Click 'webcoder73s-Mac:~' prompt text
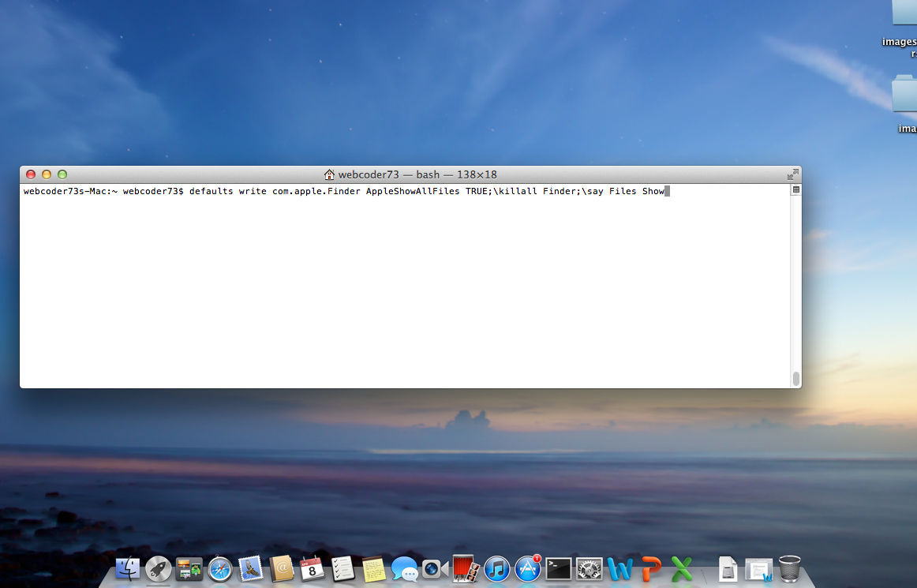The width and height of the screenshot is (917, 588). point(71,191)
